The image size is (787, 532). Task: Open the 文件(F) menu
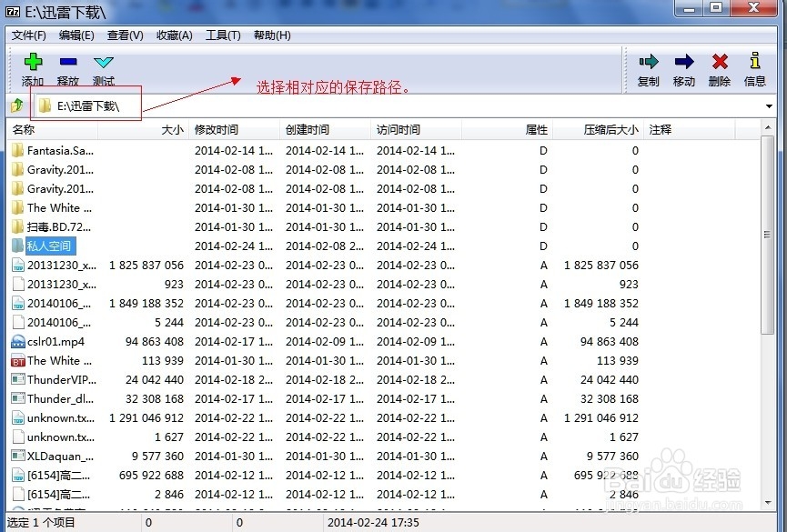pyautogui.click(x=28, y=35)
